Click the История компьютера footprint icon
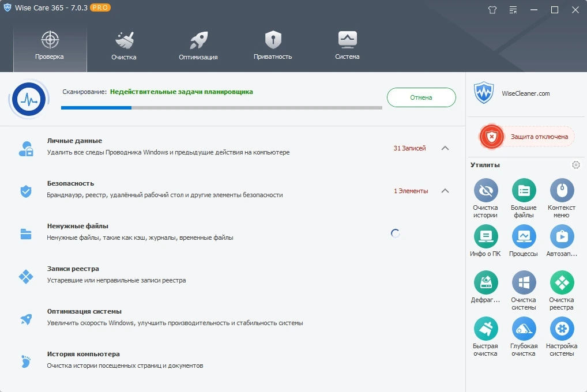 pos(26,361)
